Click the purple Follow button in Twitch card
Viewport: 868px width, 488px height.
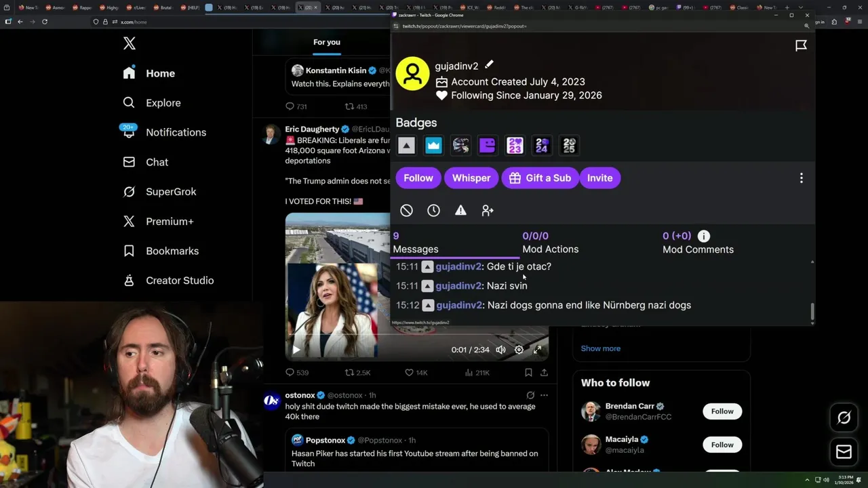(418, 178)
